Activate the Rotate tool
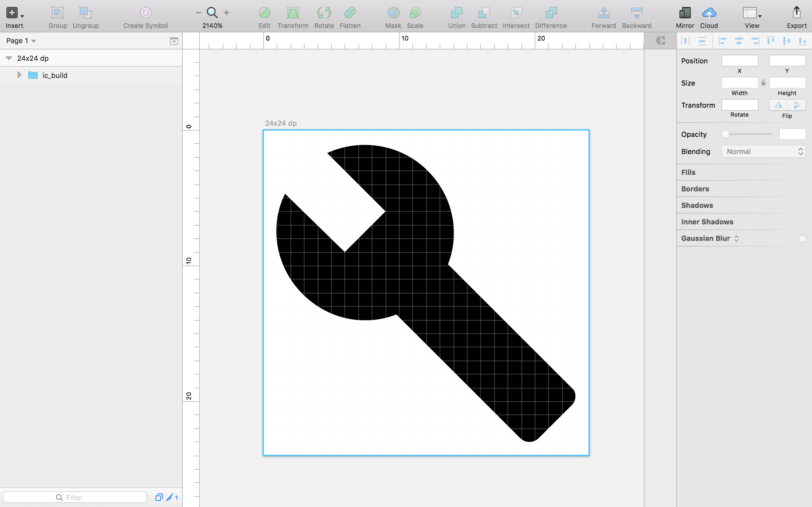 (324, 17)
